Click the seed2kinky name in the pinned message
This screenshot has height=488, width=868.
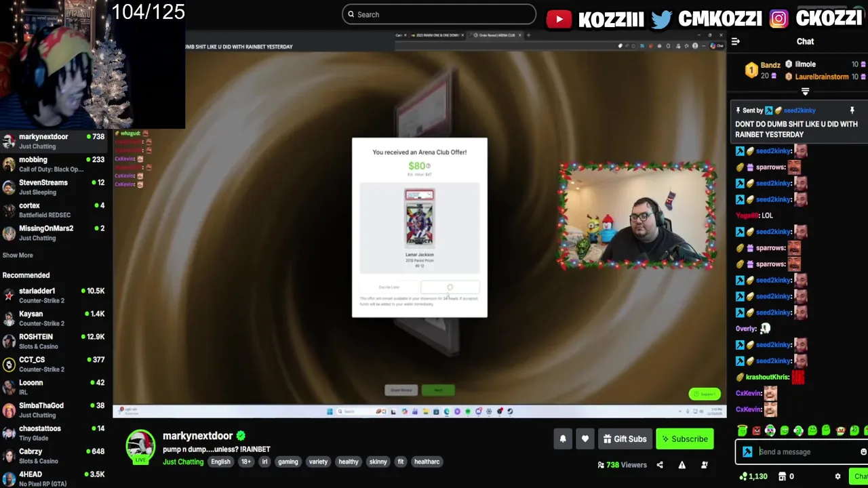click(x=799, y=110)
